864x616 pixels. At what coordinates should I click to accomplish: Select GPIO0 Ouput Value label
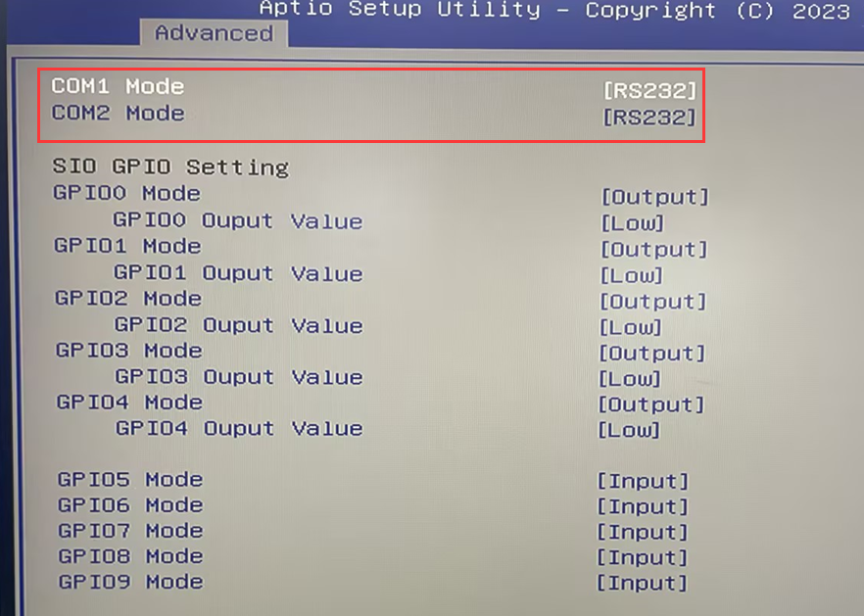[x=238, y=220]
